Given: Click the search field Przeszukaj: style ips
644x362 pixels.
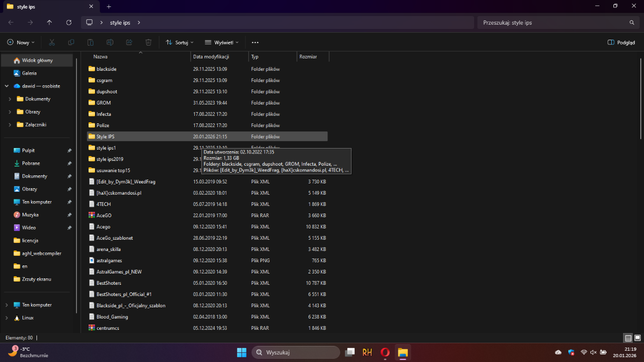Looking at the screenshot, I should click(x=553, y=23).
